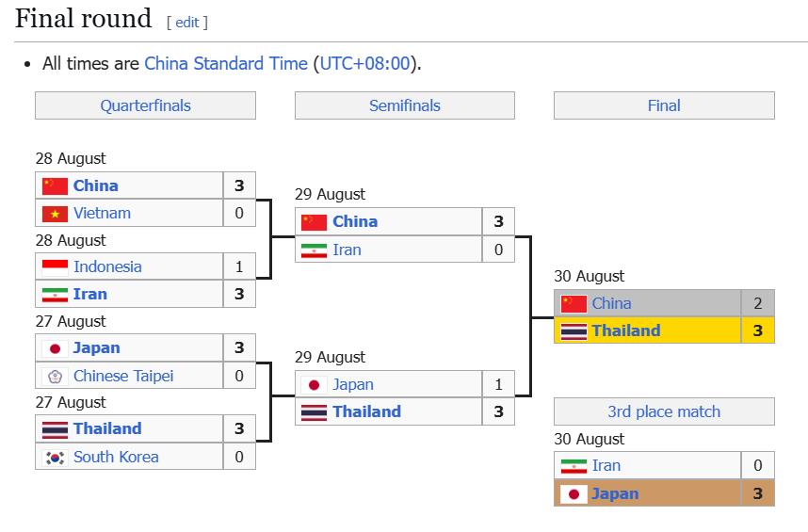
Task: Open the Final header link
Action: click(x=664, y=105)
